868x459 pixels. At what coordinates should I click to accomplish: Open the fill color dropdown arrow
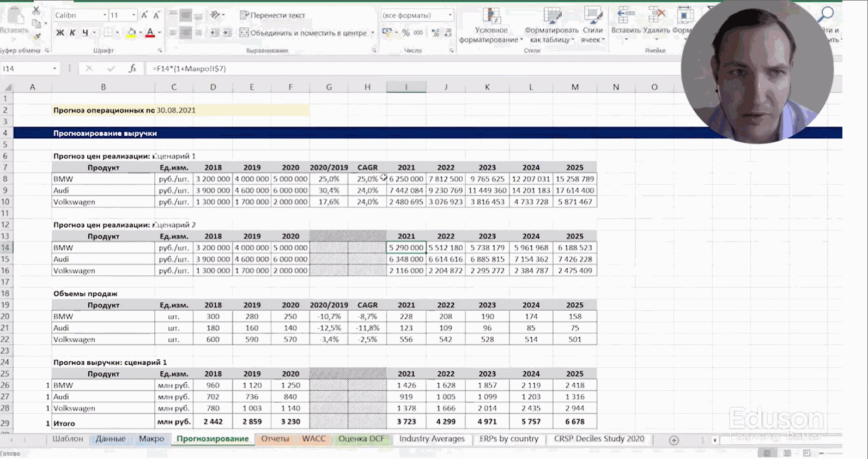[x=140, y=33]
